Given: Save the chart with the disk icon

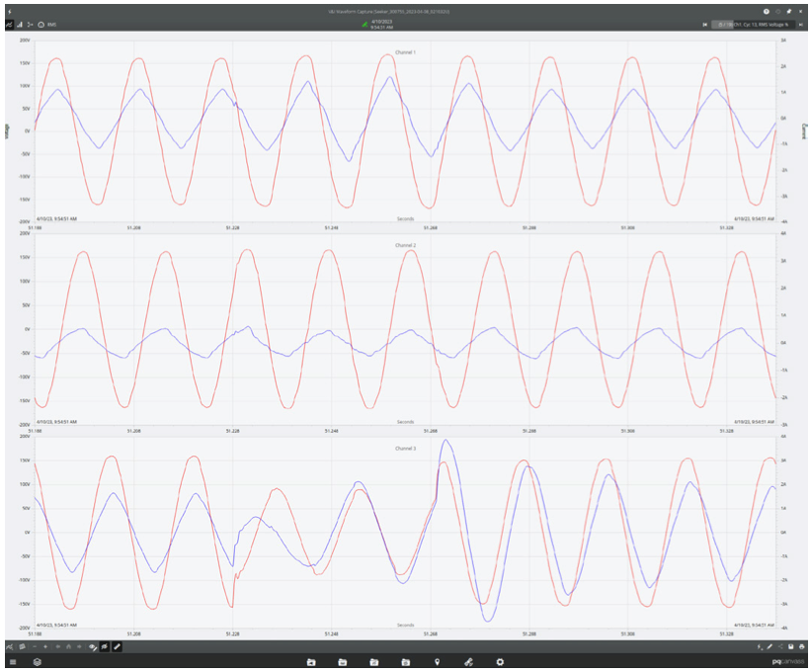Looking at the screenshot, I should coord(791,646).
